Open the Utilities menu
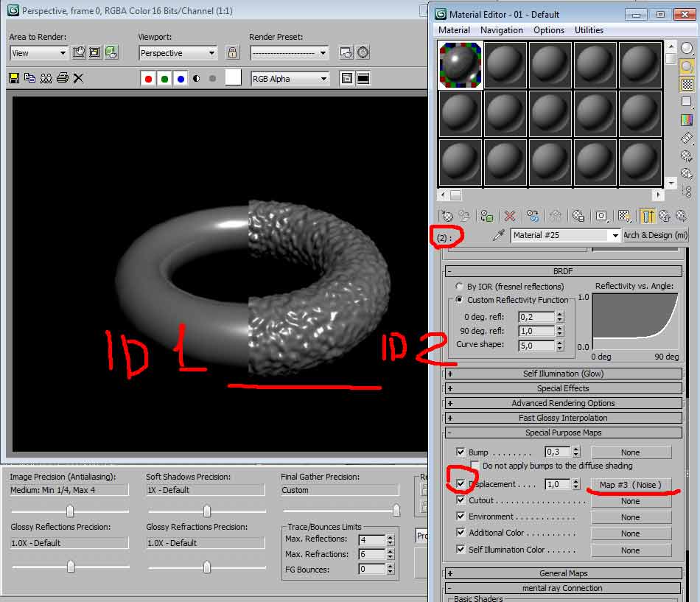 click(589, 30)
